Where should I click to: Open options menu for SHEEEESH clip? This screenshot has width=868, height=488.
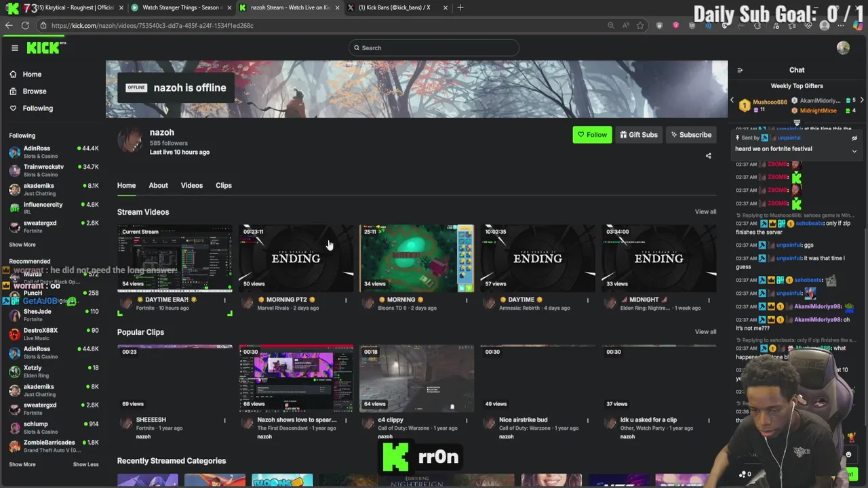click(224, 420)
